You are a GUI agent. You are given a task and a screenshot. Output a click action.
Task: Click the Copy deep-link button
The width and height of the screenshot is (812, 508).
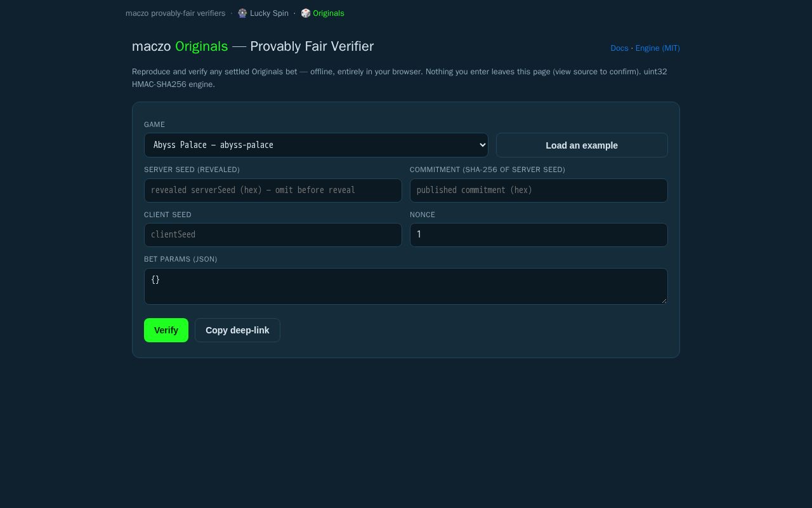click(x=237, y=330)
